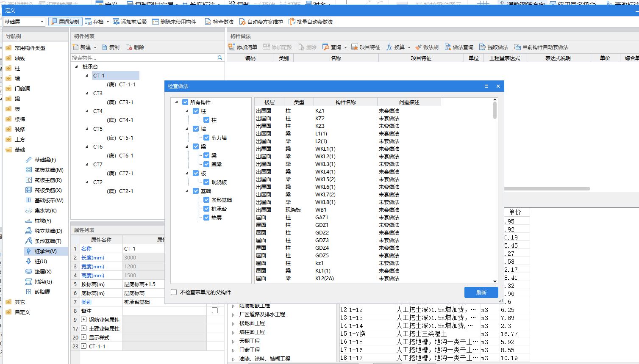Enable 不检查带单元的父构件 checkbox
The image size is (639, 364).
174,292
